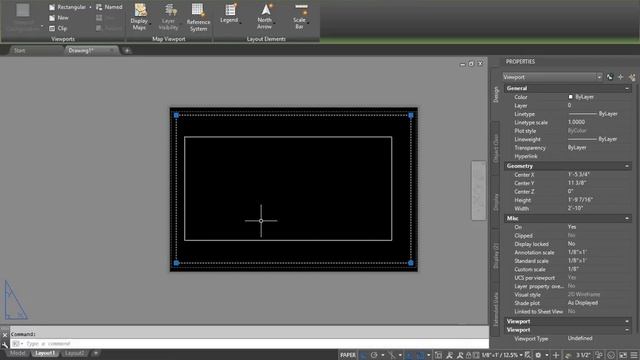Click the Select Objects icon in Properties
The width and height of the screenshot is (640, 360).
pos(621,77)
